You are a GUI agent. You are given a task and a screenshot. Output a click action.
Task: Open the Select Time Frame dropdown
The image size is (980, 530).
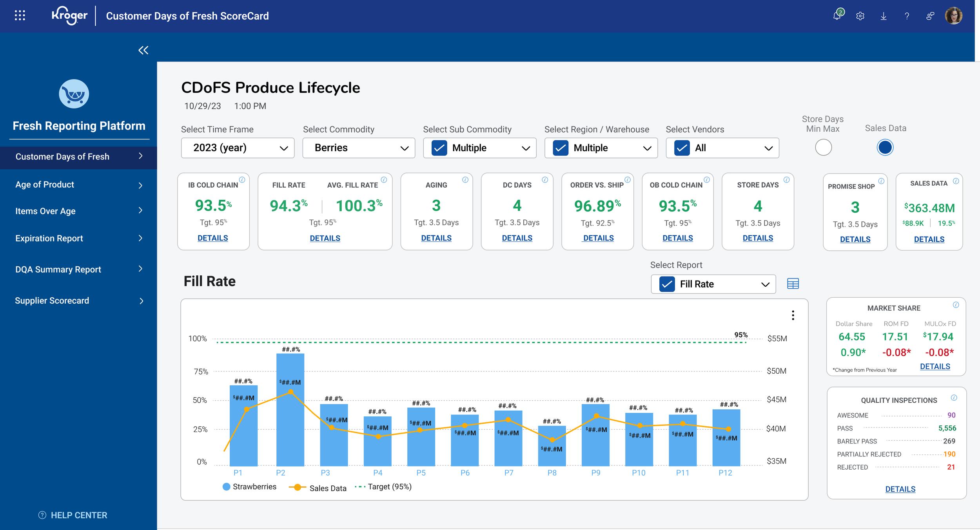pyautogui.click(x=238, y=148)
